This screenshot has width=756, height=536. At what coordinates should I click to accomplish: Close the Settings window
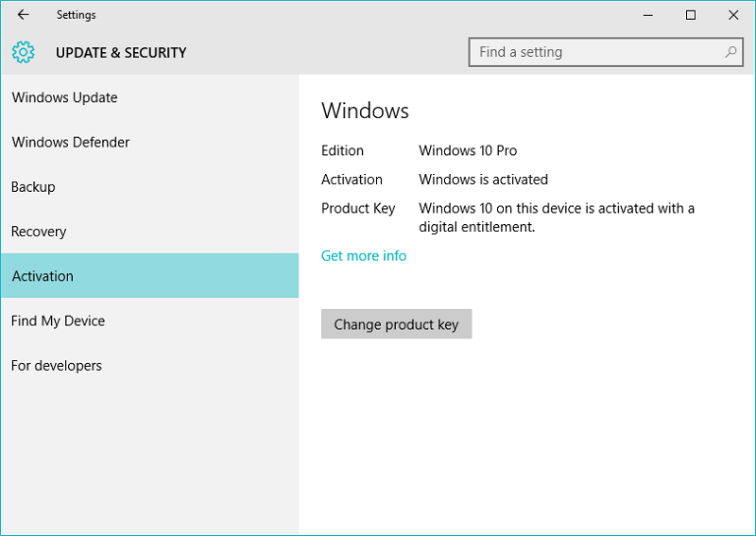[x=733, y=15]
